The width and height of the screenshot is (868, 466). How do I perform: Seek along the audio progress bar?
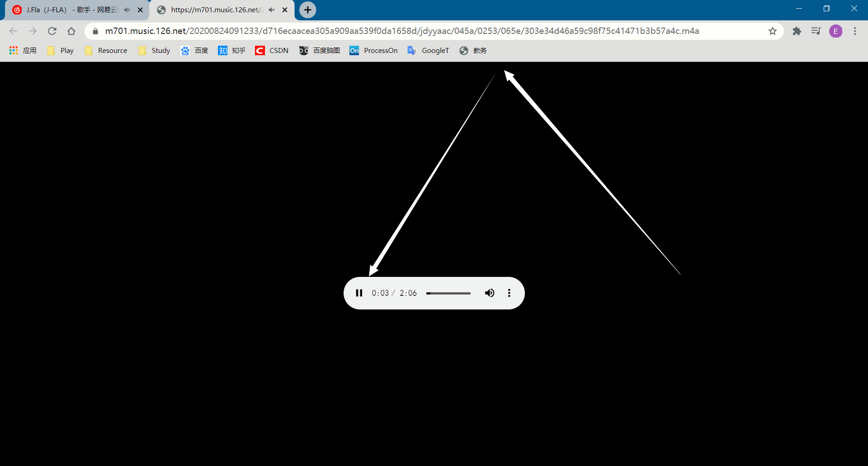(x=448, y=293)
